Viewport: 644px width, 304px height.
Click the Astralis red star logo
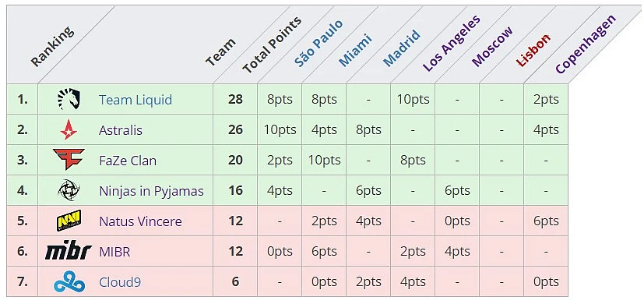click(x=69, y=130)
